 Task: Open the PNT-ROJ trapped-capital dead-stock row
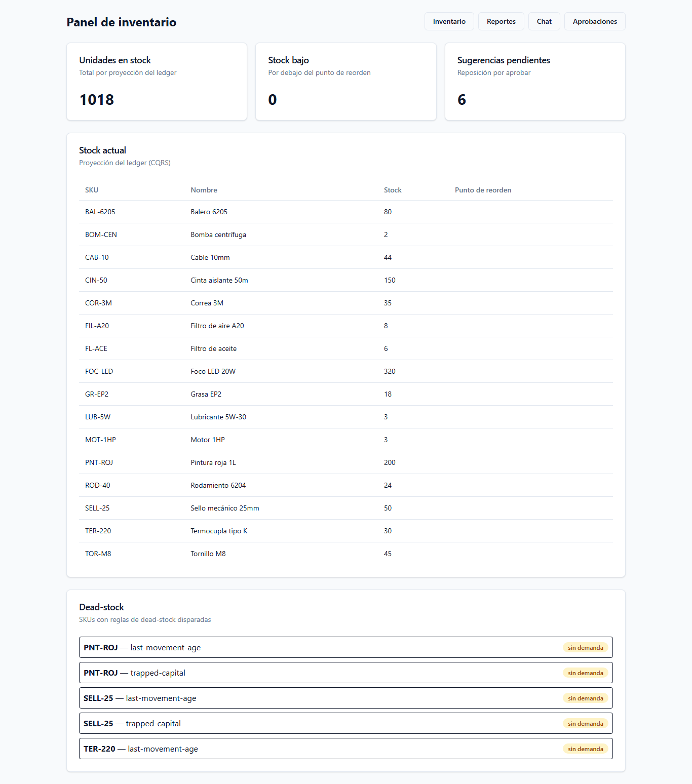point(346,673)
